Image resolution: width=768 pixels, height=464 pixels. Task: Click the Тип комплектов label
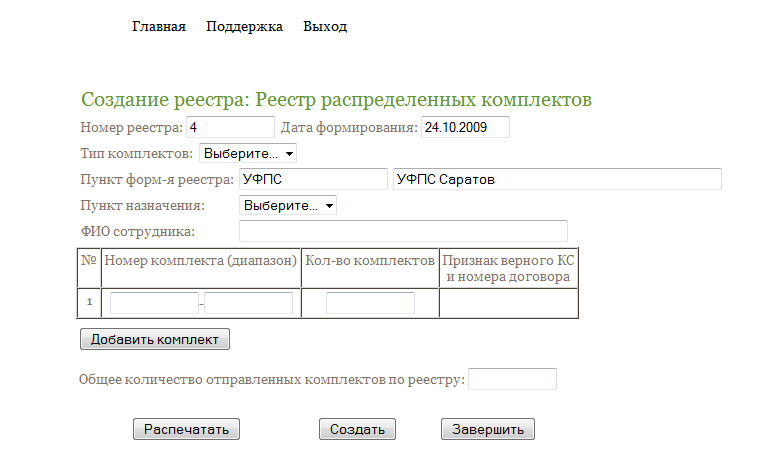point(137,153)
